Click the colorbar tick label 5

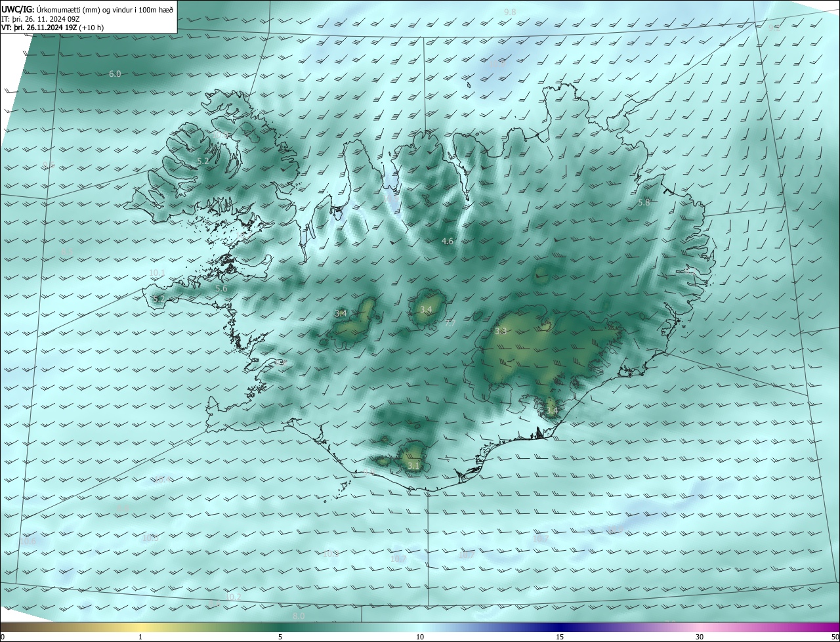(x=280, y=637)
